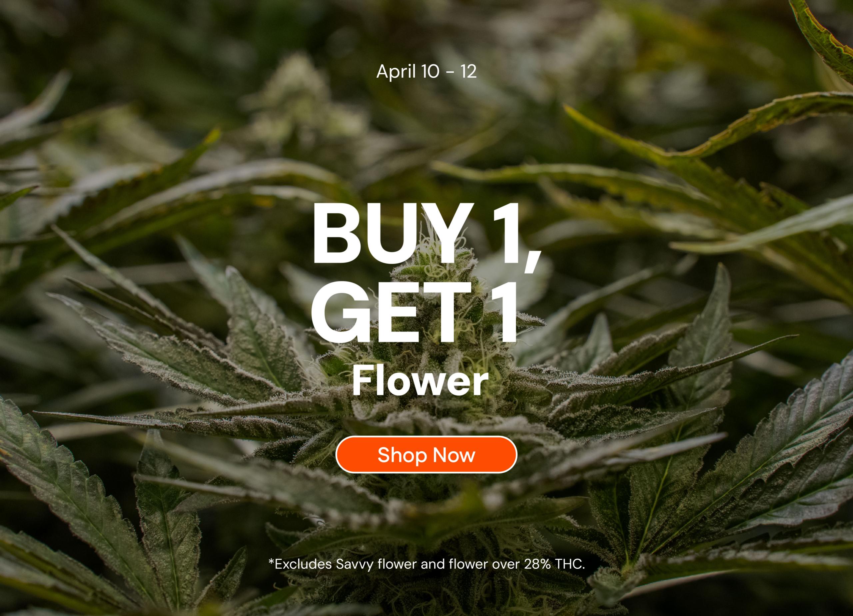Click the word April in the date
853x616 pixels.
tap(396, 72)
